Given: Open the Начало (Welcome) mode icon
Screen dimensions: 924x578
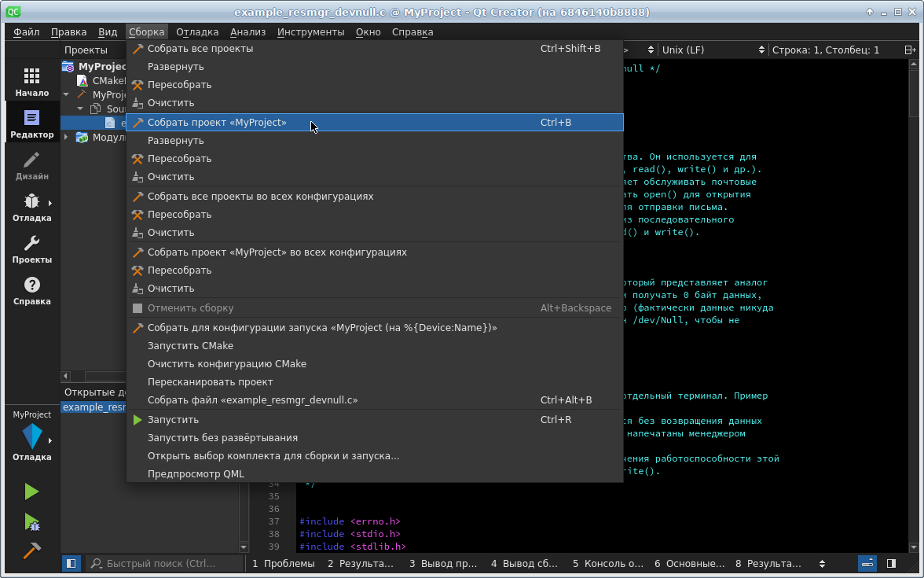Looking at the screenshot, I should (x=31, y=82).
